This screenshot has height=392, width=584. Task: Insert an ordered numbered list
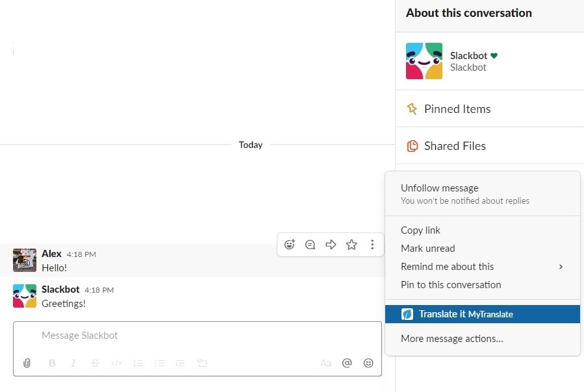coord(138,363)
